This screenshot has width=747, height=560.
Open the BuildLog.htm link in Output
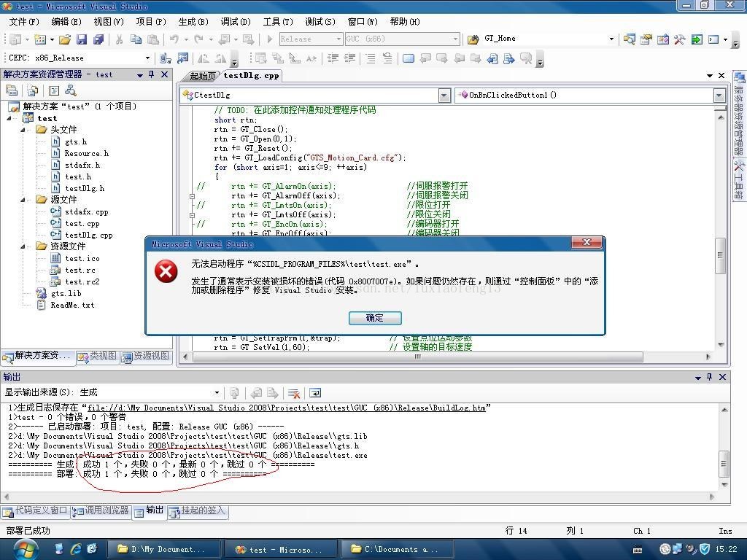[287, 408]
